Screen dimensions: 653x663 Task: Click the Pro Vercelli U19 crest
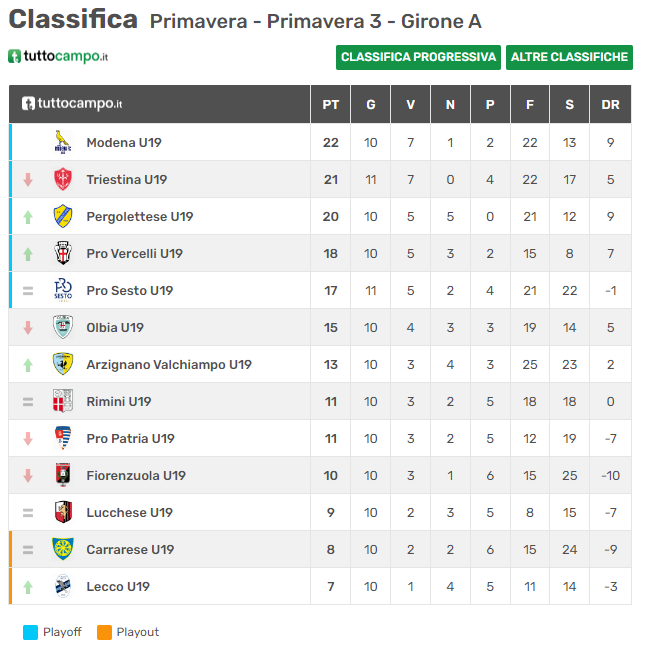click(63, 253)
